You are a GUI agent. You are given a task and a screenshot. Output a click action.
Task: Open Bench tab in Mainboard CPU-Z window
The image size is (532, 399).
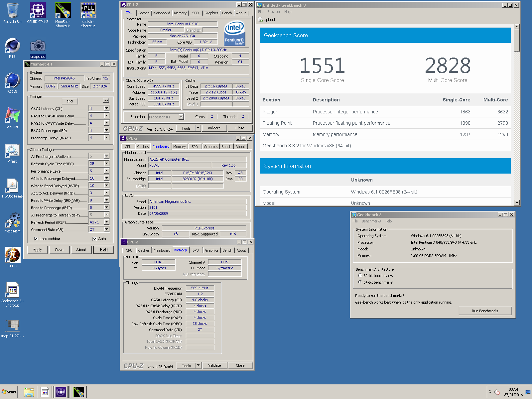click(x=226, y=147)
